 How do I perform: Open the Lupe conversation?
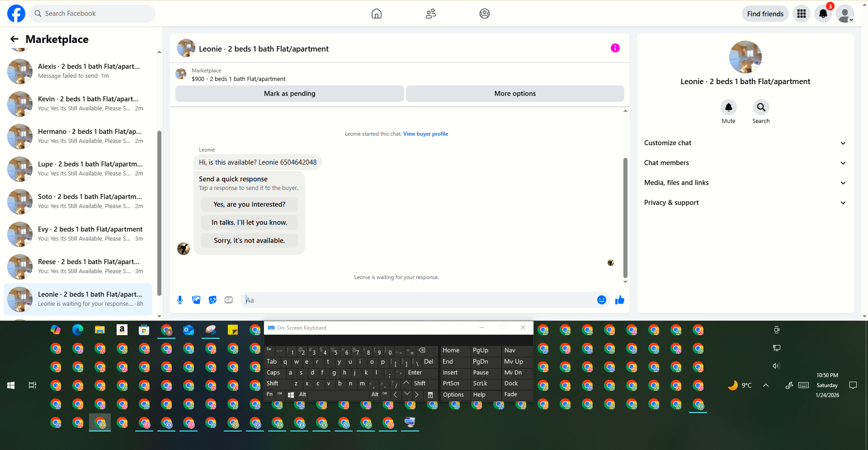click(x=78, y=169)
